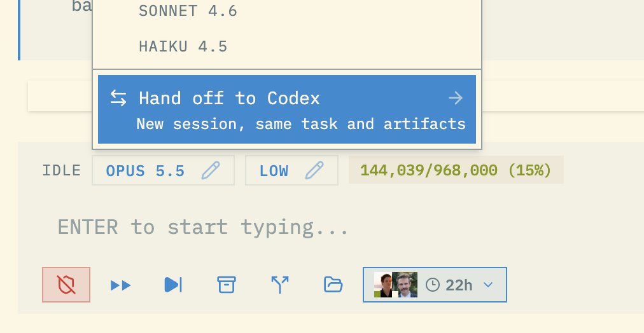This screenshot has width=644, height=333.
Task: Toggle the red shield-off permissions button
Action: tap(66, 285)
